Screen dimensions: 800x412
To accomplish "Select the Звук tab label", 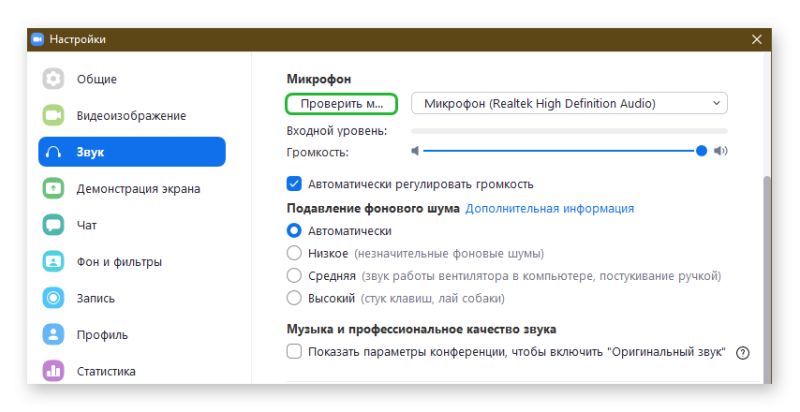I will coord(90,152).
